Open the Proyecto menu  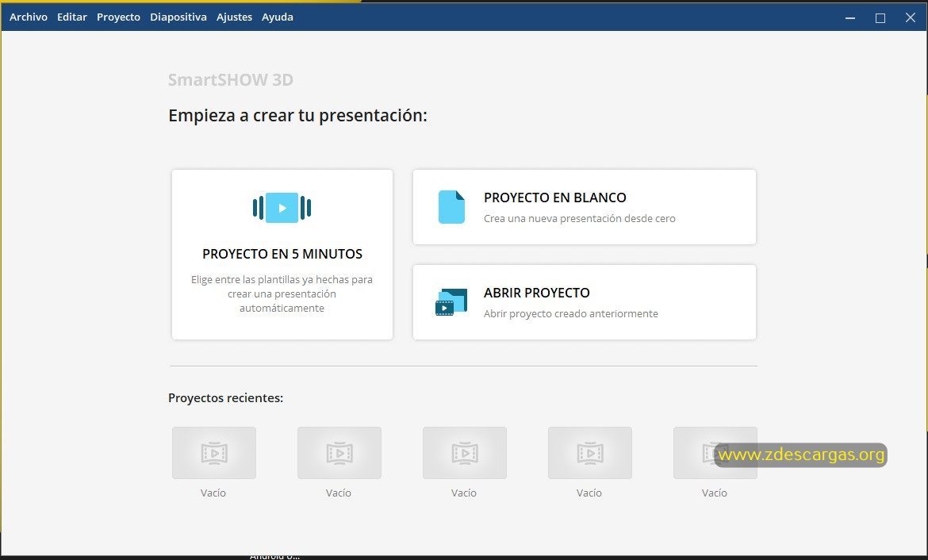[x=118, y=17]
